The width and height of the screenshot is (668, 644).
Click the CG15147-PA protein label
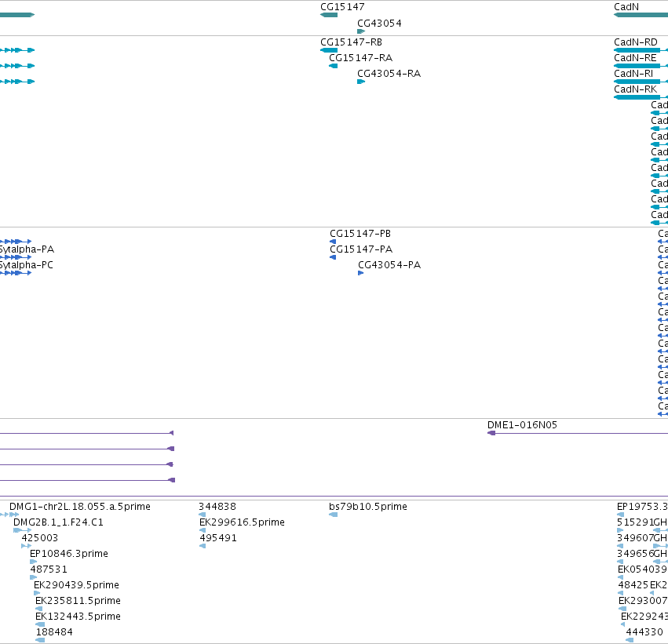click(x=361, y=249)
